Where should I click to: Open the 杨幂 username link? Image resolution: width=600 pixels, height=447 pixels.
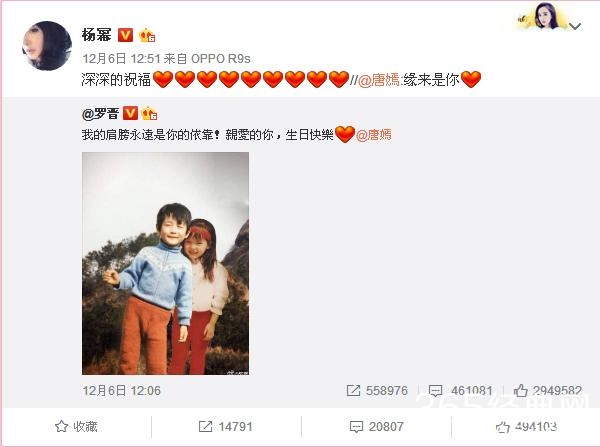click(96, 35)
